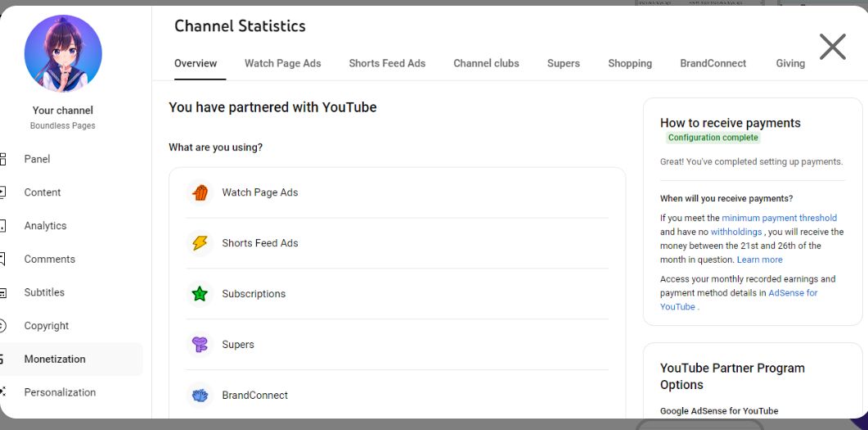
Task: Click the How to receive payments heading
Action: 731,123
